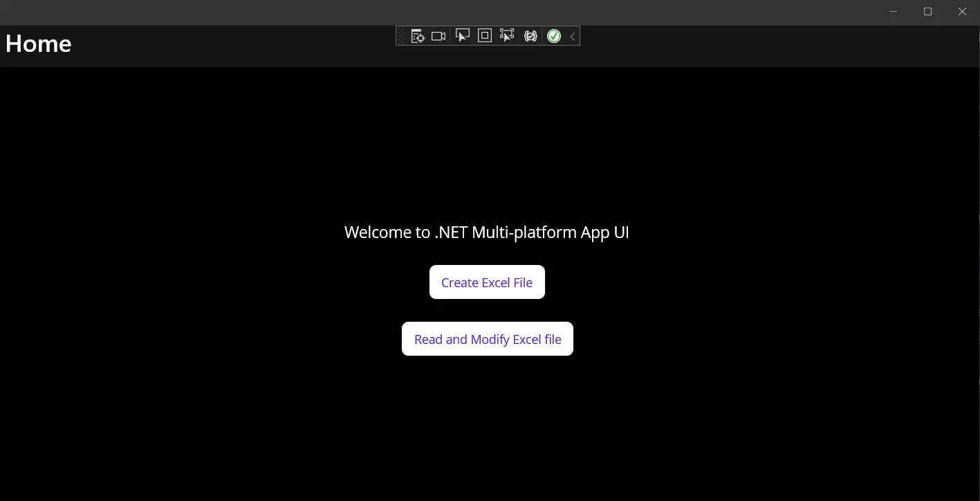Click the camera icon in debug toolbar
The width and height of the screenshot is (980, 501).
[x=438, y=36]
